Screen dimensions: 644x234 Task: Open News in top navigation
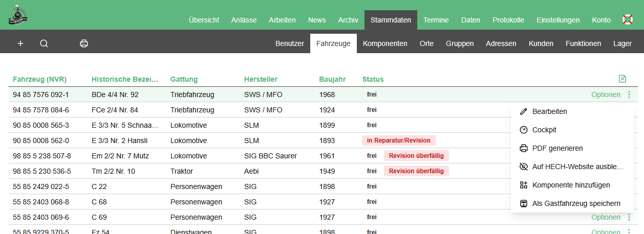pos(317,20)
